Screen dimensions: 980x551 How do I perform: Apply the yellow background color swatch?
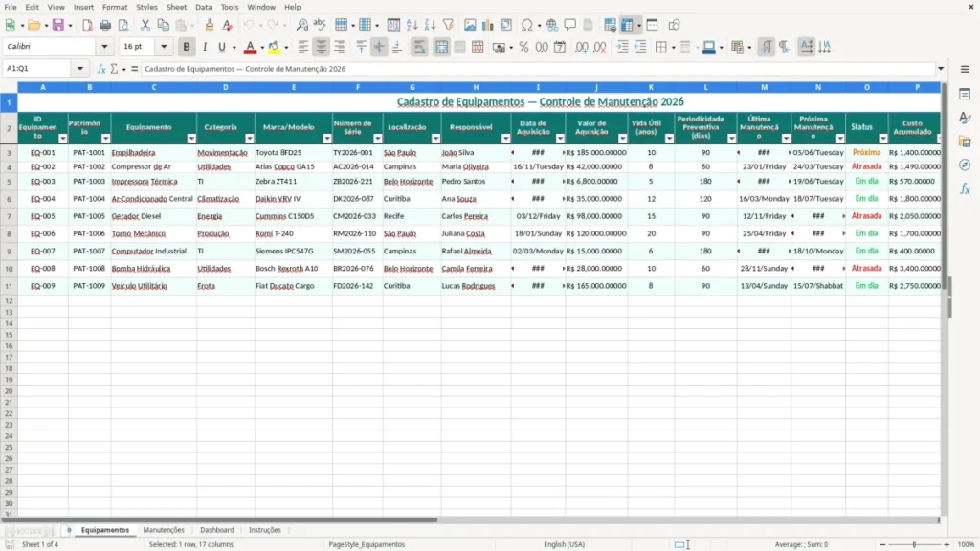[x=274, y=47]
